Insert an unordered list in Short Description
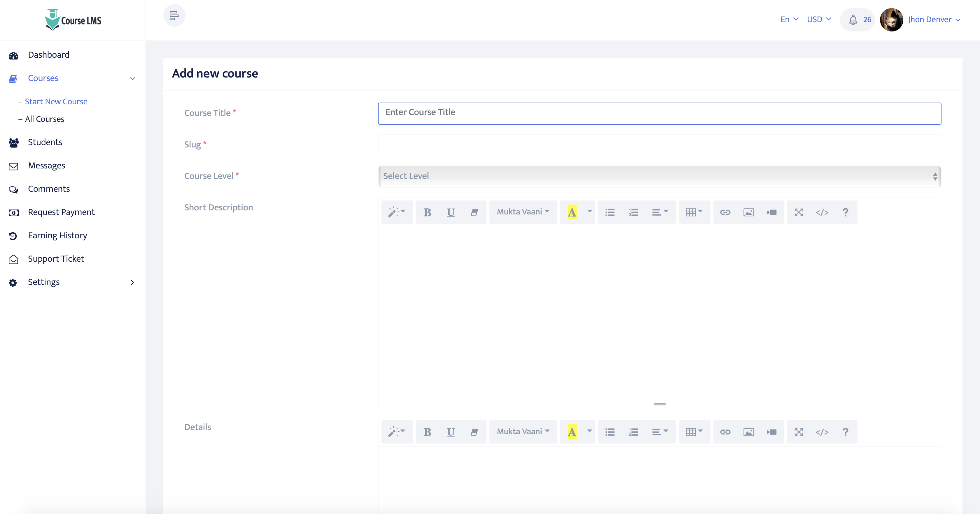 (610, 212)
